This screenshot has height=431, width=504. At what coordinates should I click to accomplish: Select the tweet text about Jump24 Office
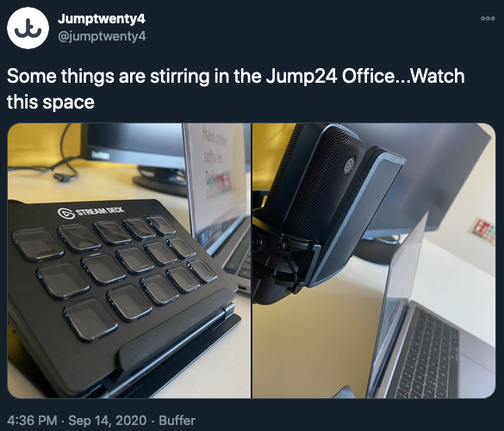(x=235, y=89)
